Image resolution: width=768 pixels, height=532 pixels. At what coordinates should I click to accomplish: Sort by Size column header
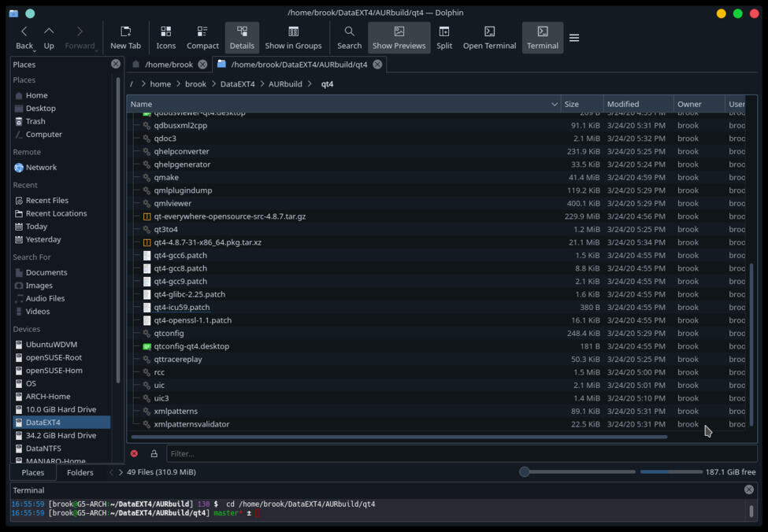(x=582, y=104)
